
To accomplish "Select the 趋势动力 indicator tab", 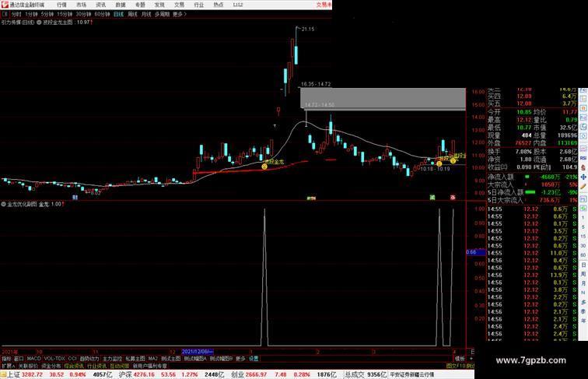I will coord(89,359).
